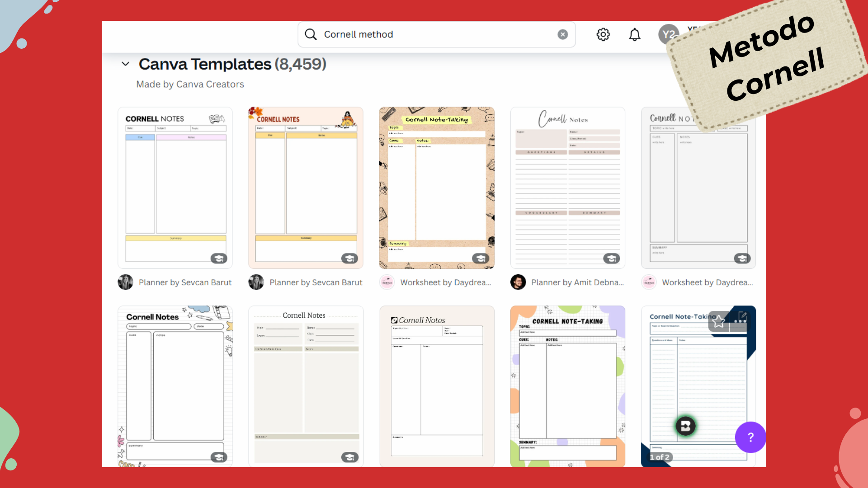
Task: Clear the Cornell method search text
Action: point(562,34)
